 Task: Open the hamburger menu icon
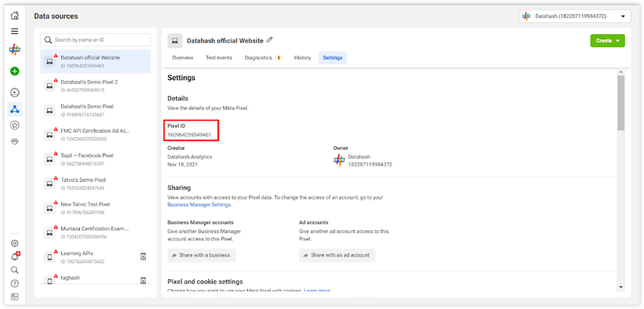[x=15, y=31]
